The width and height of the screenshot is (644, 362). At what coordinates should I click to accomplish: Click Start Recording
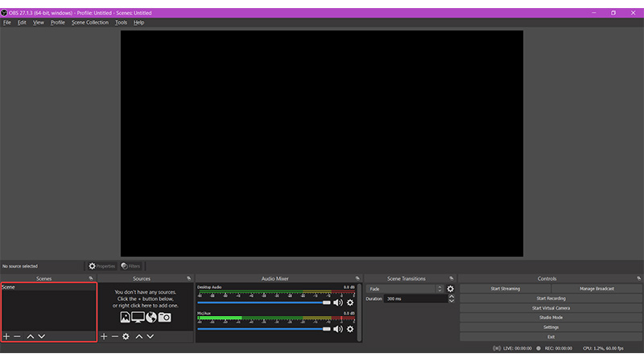(x=551, y=298)
